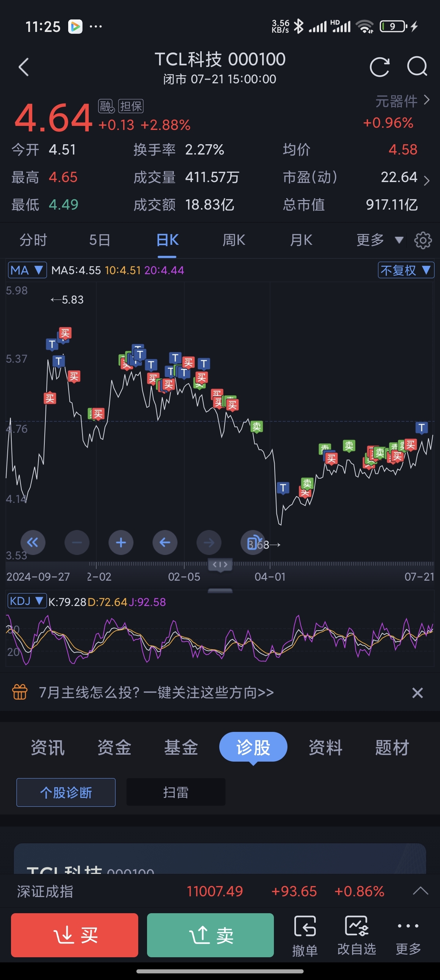Open the 资讯 tab
Image resolution: width=440 pixels, height=980 pixels.
pyautogui.click(x=48, y=747)
